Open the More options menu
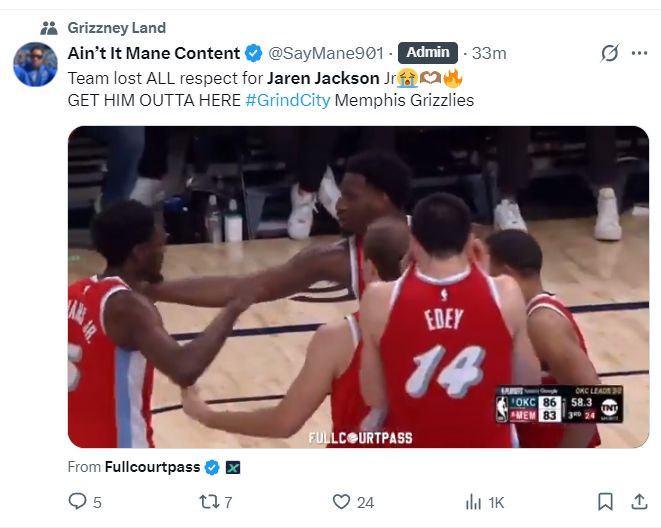Screen dimensions: 661x528 coord(639,54)
